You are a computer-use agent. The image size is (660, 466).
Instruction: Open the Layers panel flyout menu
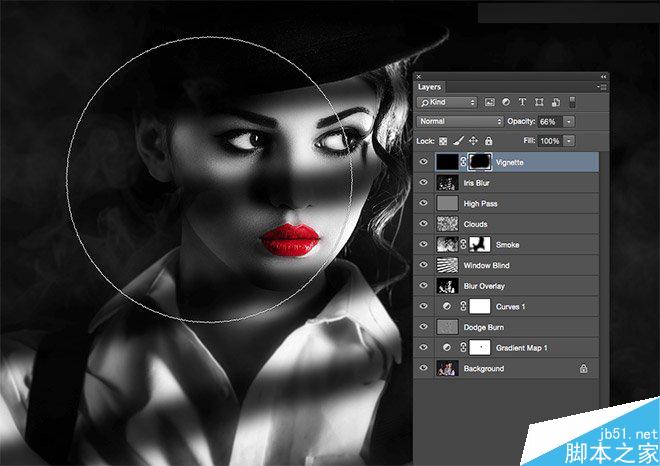point(602,87)
